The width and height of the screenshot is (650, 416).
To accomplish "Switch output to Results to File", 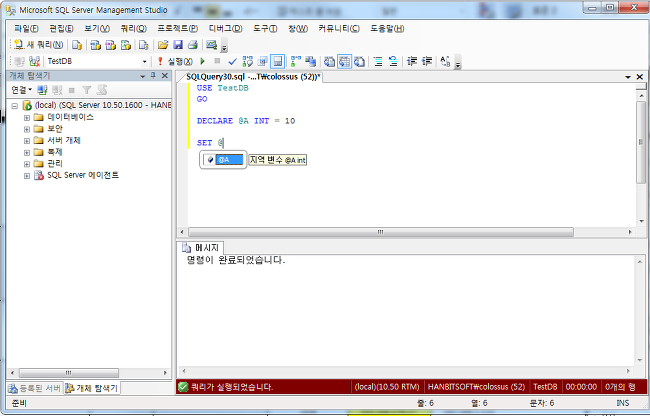I will (x=359, y=62).
